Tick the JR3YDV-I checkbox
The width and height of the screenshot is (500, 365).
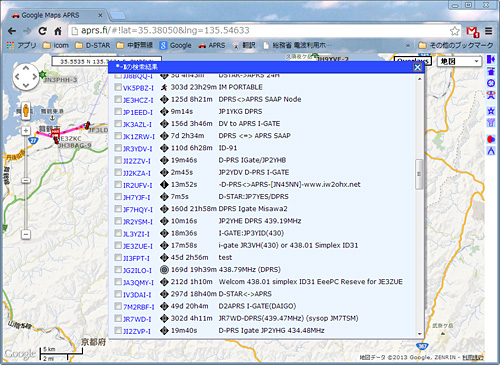coord(118,148)
